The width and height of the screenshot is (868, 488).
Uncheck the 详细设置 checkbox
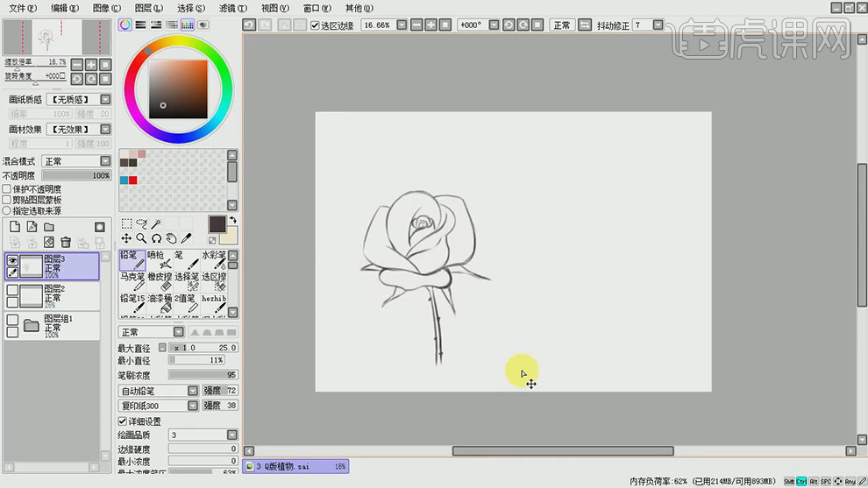point(122,421)
